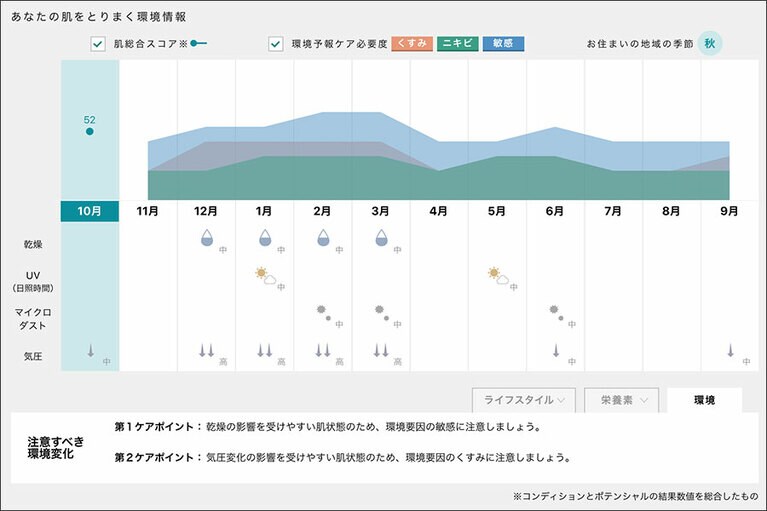The height and width of the screenshot is (511, 767).
Task: Click the 8月 month label
Action: point(671,211)
